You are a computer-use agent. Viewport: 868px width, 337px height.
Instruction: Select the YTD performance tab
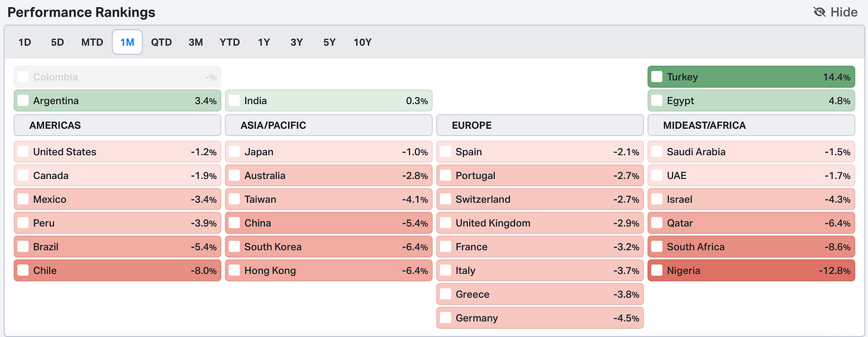pos(230,42)
